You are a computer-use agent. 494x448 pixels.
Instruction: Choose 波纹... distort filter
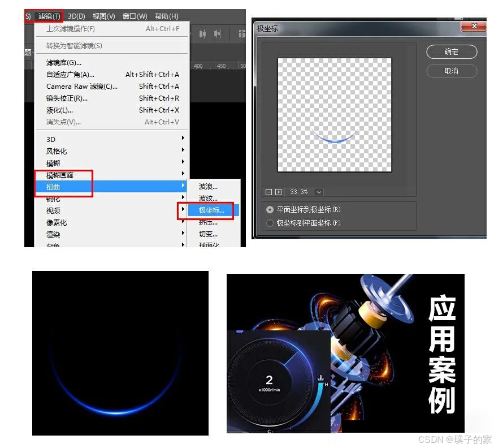click(214, 199)
